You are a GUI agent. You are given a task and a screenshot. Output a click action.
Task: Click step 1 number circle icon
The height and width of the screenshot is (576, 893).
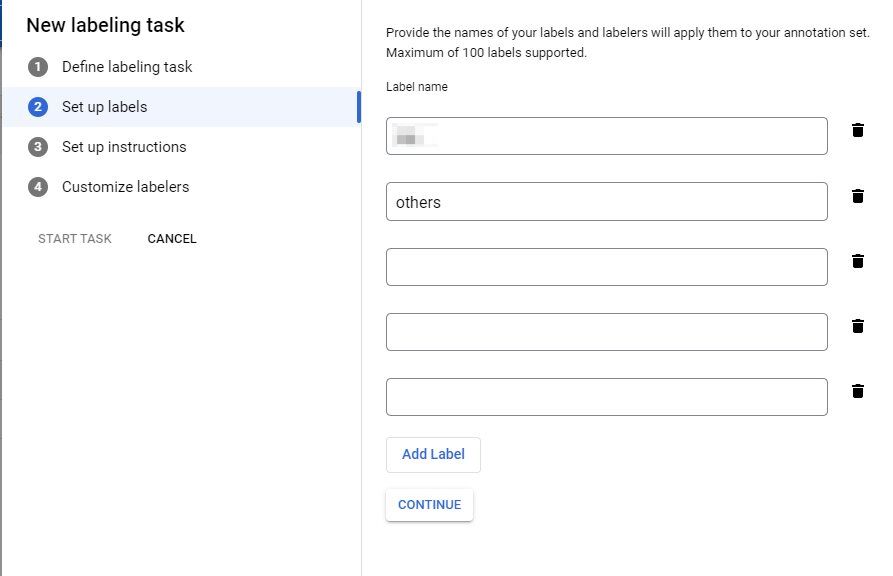click(x=38, y=67)
